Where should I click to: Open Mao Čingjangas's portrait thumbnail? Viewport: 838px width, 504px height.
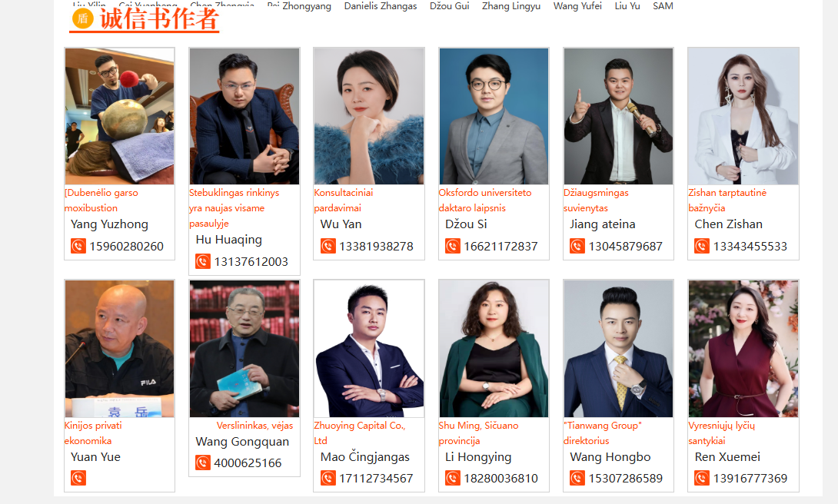(x=369, y=349)
